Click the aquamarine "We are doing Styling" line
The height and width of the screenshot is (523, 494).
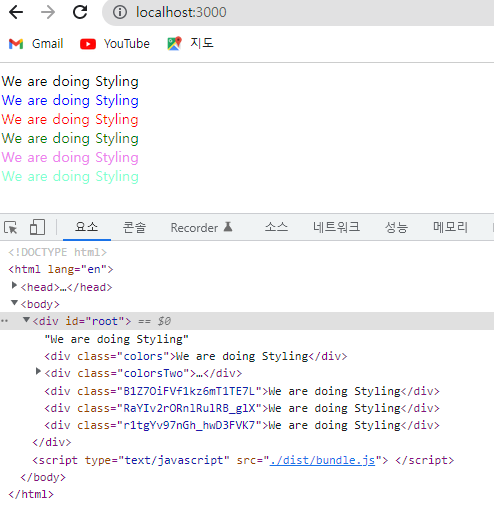[70, 177]
